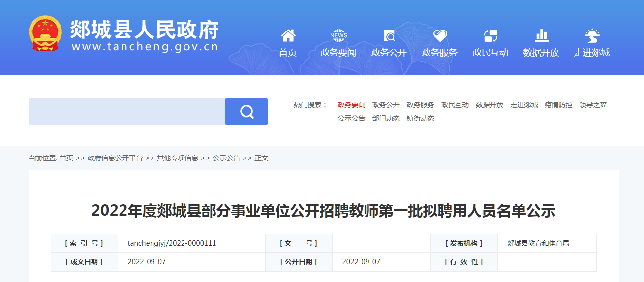Go to 首页 in the breadcrumb

coord(66,158)
